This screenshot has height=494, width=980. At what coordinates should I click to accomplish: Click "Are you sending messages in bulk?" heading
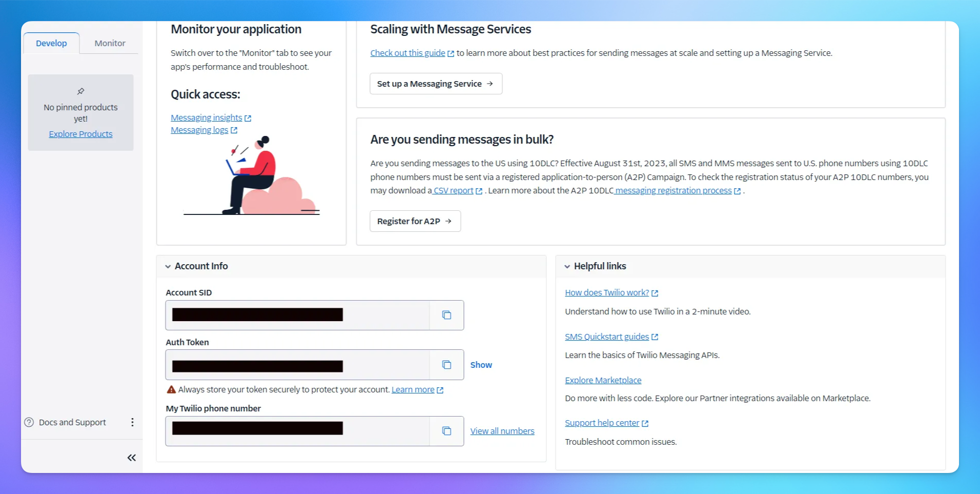tap(462, 140)
